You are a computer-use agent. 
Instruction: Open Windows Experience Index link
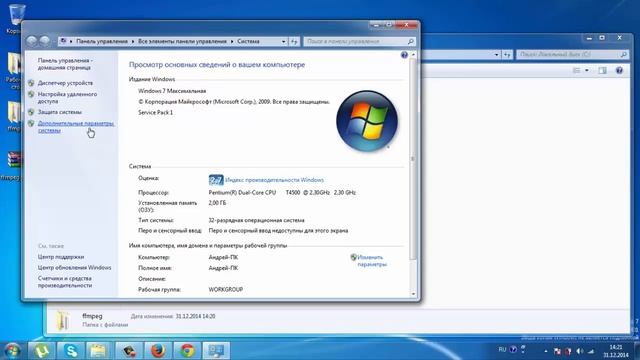pyautogui.click(x=274, y=180)
